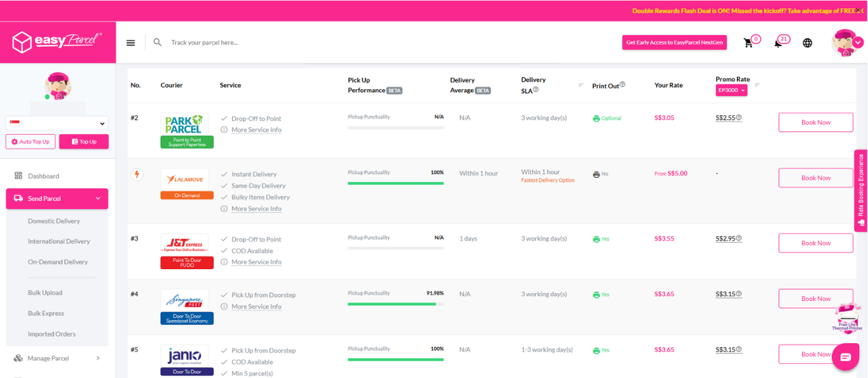Screen dimensions: 868x378
Task: Click the search magnifier icon
Action: (x=158, y=42)
